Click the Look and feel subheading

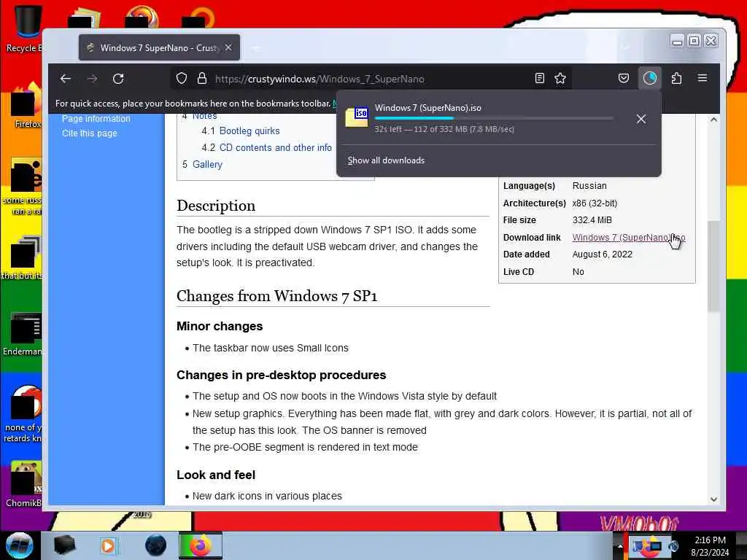[216, 475]
